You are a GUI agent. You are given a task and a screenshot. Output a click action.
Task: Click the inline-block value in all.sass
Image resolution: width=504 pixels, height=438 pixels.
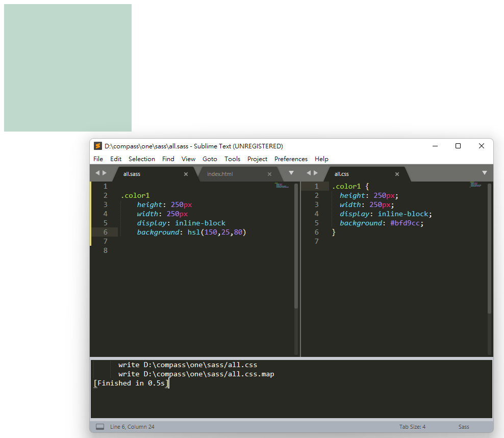click(x=200, y=223)
